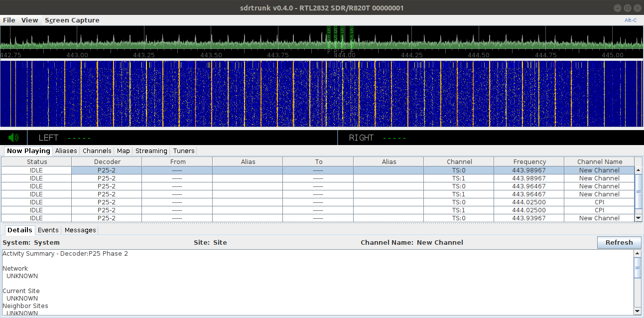
Task: Click the Decoder column header
Action: coord(107,161)
